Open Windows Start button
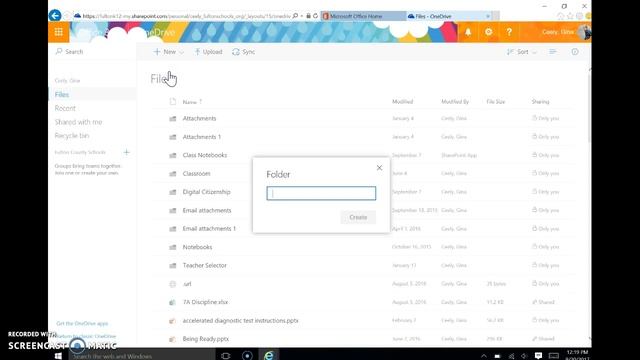Screen dimensions: 640x360 (58, 356)
